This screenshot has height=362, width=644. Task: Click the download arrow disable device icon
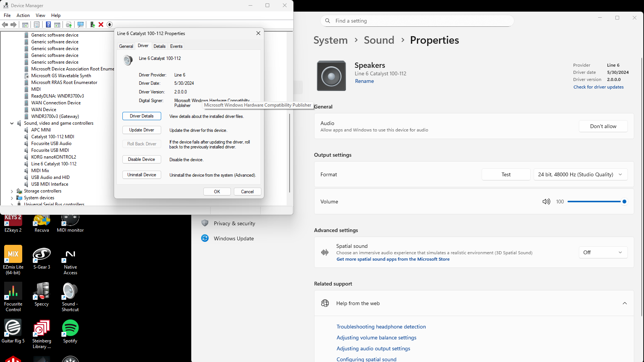pyautogui.click(x=110, y=24)
